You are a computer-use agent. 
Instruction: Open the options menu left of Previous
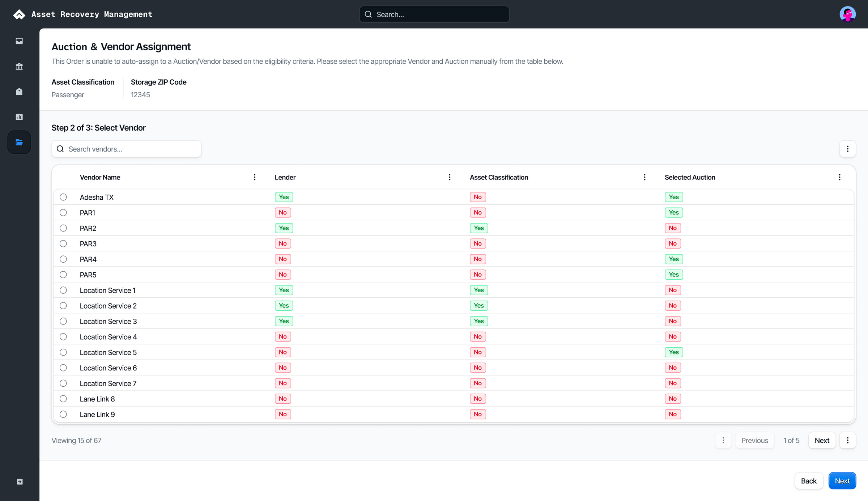pos(723,440)
